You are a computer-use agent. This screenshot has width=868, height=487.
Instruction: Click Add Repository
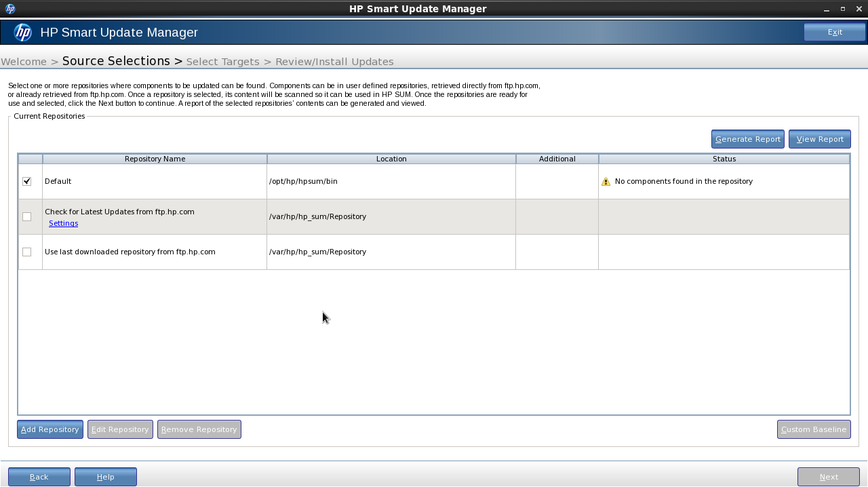50,429
